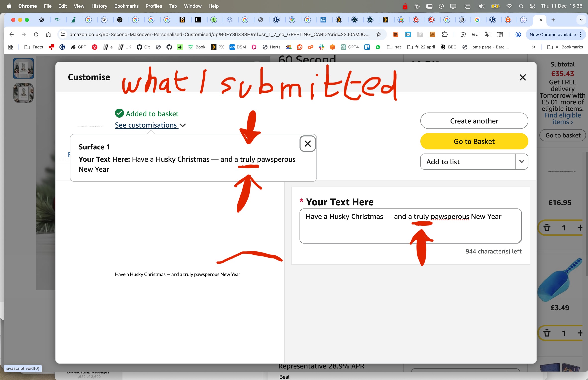Click the Amazon URL address bar
The height and width of the screenshot is (380, 588).
(219, 34)
